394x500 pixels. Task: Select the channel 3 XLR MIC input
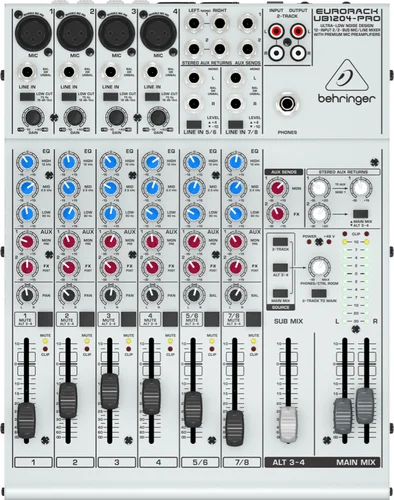click(x=116, y=33)
